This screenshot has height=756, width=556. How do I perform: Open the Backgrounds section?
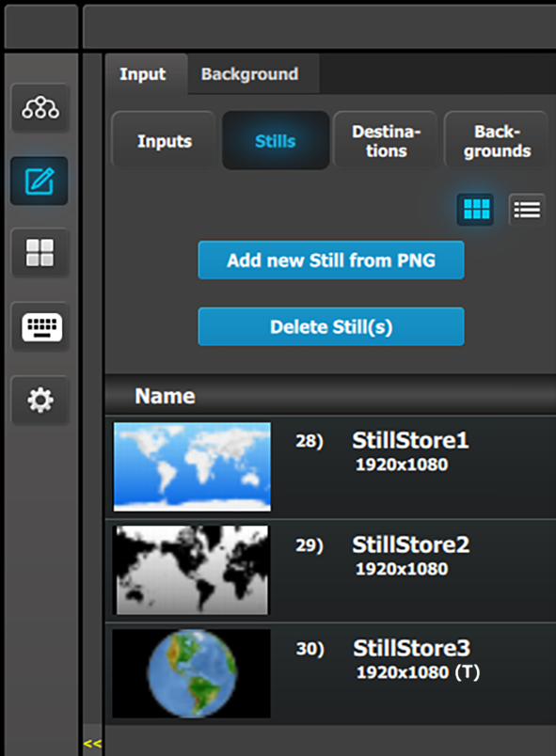[x=497, y=141]
